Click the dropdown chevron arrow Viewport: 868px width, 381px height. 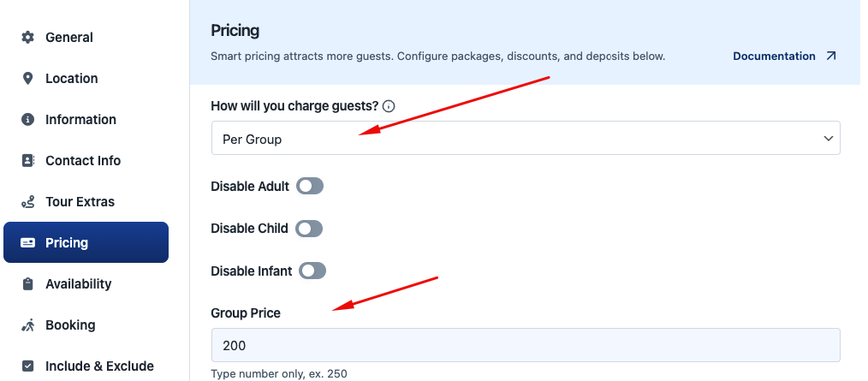tap(828, 139)
